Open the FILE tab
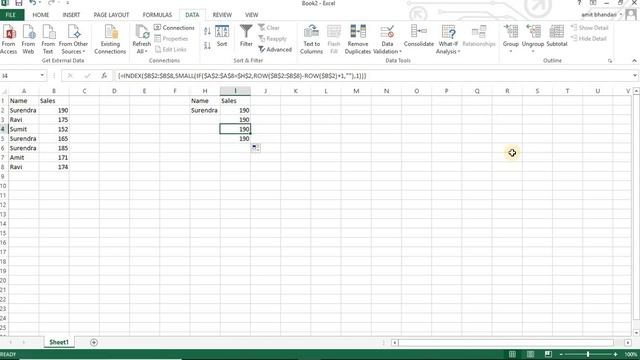640x360 pixels. pyautogui.click(x=11, y=15)
